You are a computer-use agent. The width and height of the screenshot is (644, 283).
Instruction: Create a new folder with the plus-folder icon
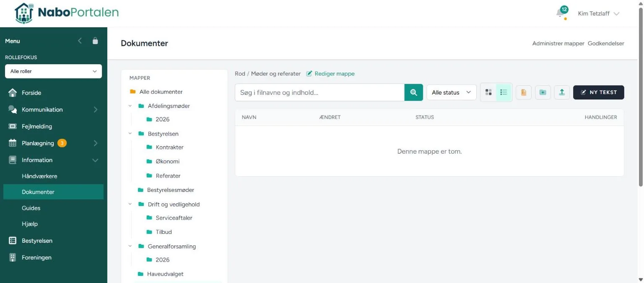click(543, 92)
